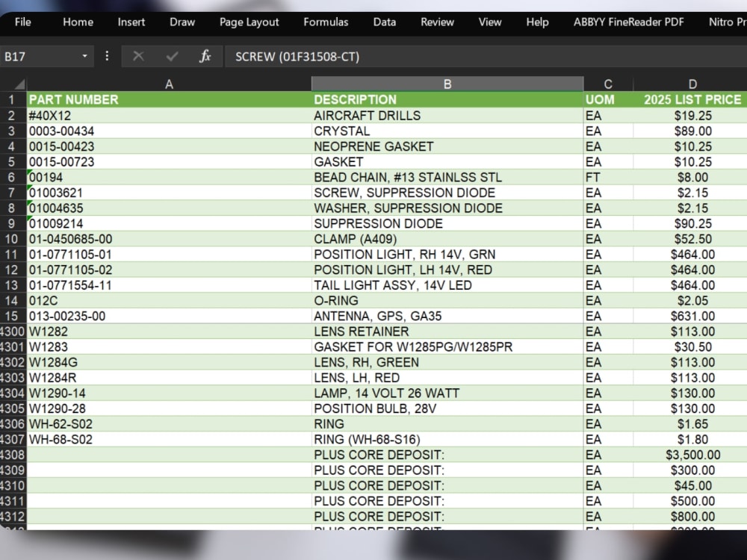747x560 pixels.
Task: Expand the Name Box dropdown arrow
Action: point(85,56)
